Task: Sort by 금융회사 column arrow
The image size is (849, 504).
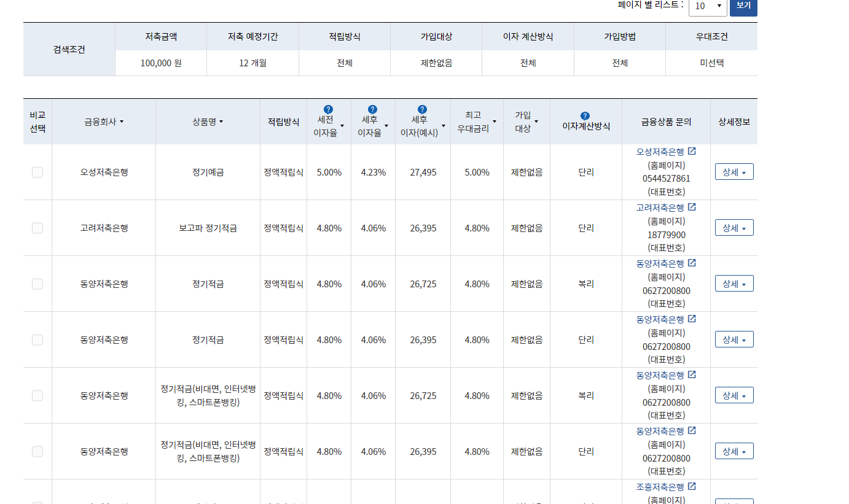Action: click(x=122, y=122)
